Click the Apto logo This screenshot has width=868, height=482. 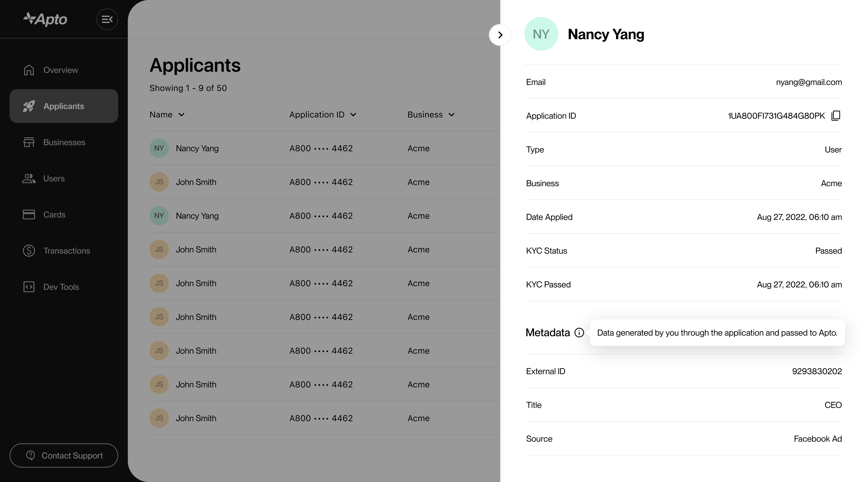click(45, 19)
